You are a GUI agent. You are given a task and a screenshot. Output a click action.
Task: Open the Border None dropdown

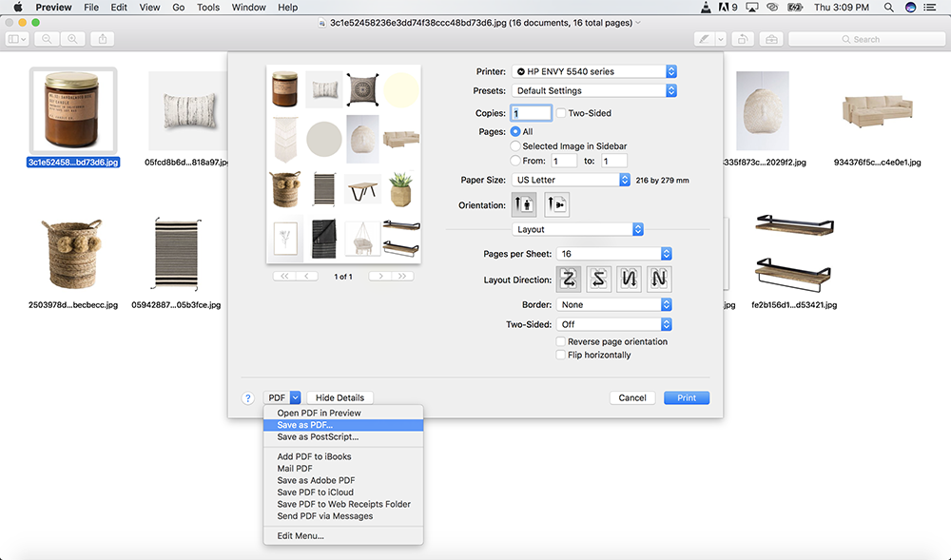[x=613, y=305]
